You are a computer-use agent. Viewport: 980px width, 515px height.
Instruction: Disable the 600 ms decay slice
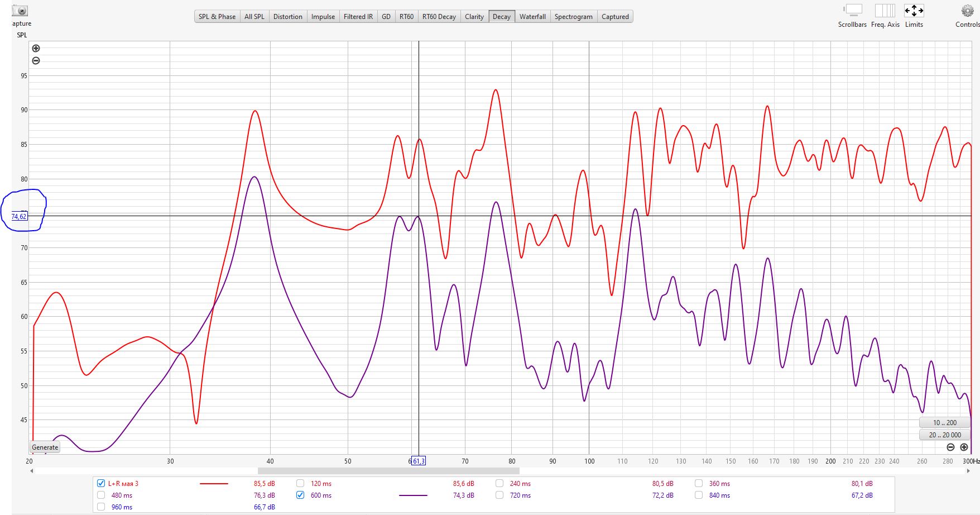300,495
